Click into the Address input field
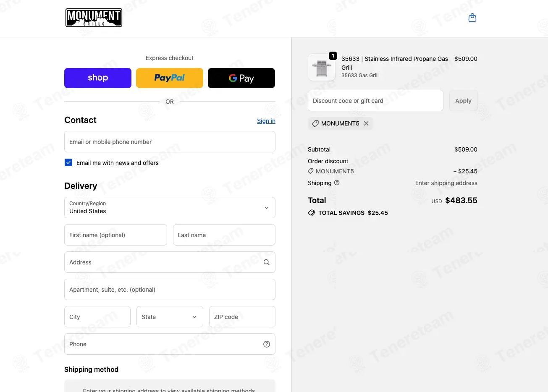Viewport: 548px width, 392px height. tap(170, 262)
